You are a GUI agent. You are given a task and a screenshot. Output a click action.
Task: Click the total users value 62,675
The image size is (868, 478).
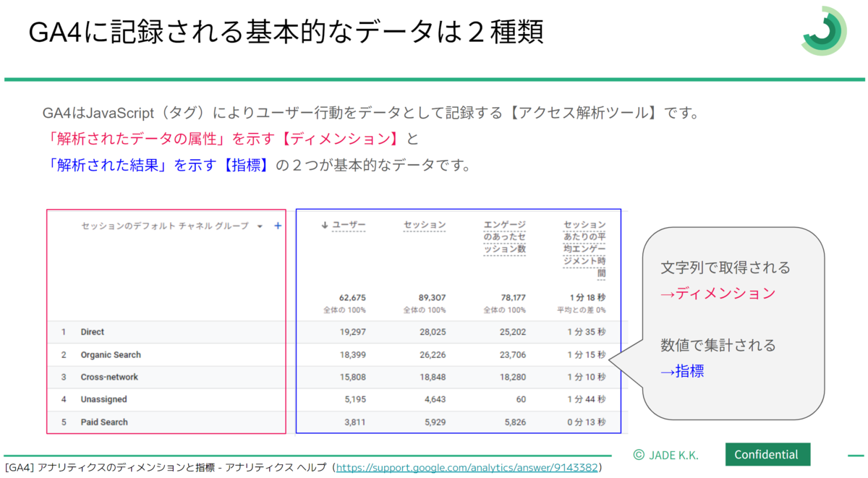(352, 297)
